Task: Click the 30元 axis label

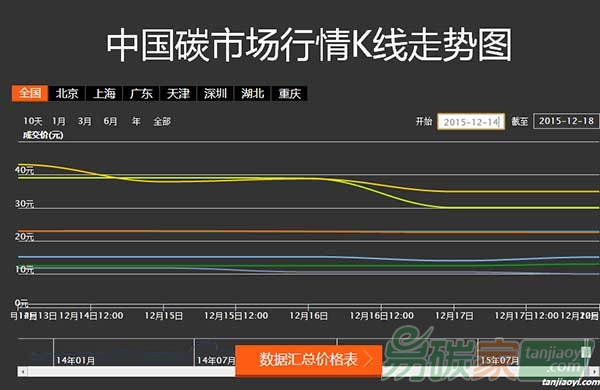Action: [x=24, y=204]
